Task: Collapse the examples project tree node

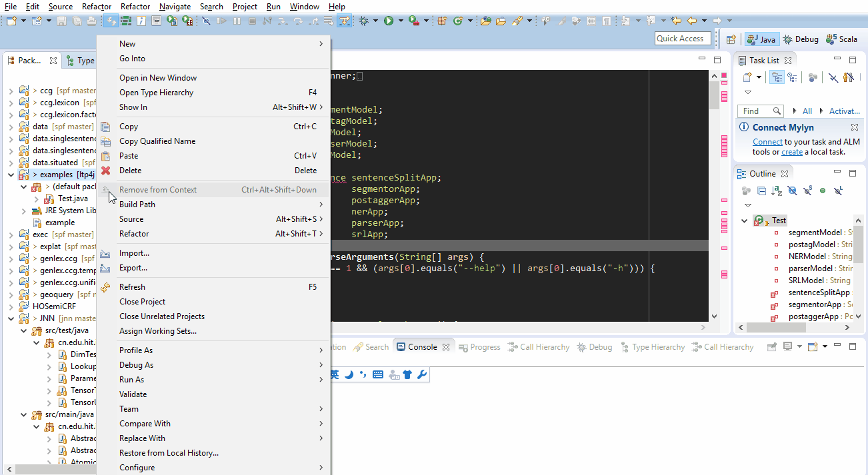Action: click(11, 175)
